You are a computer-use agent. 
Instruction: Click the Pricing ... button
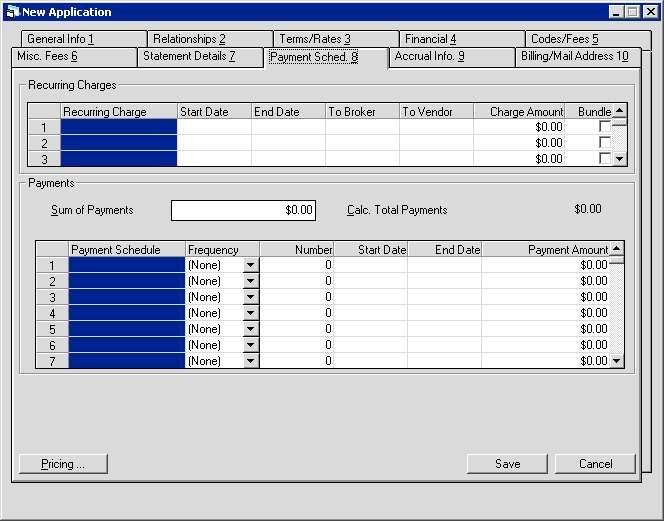[63, 464]
